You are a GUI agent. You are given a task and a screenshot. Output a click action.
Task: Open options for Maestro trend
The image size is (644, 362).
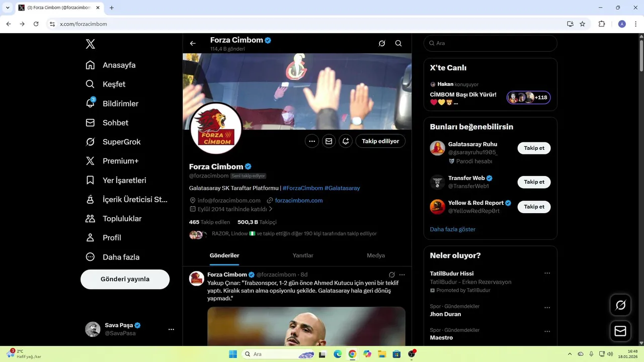[x=547, y=332]
